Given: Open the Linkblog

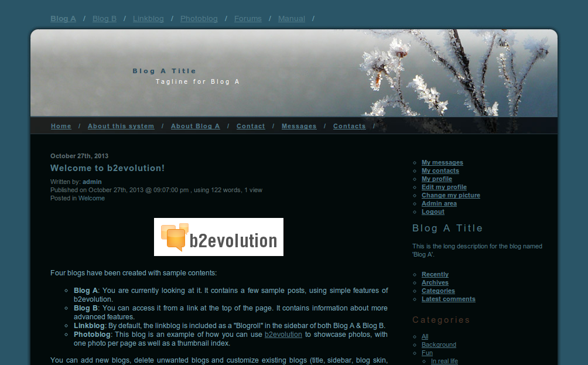Looking at the screenshot, I should pyautogui.click(x=148, y=18).
